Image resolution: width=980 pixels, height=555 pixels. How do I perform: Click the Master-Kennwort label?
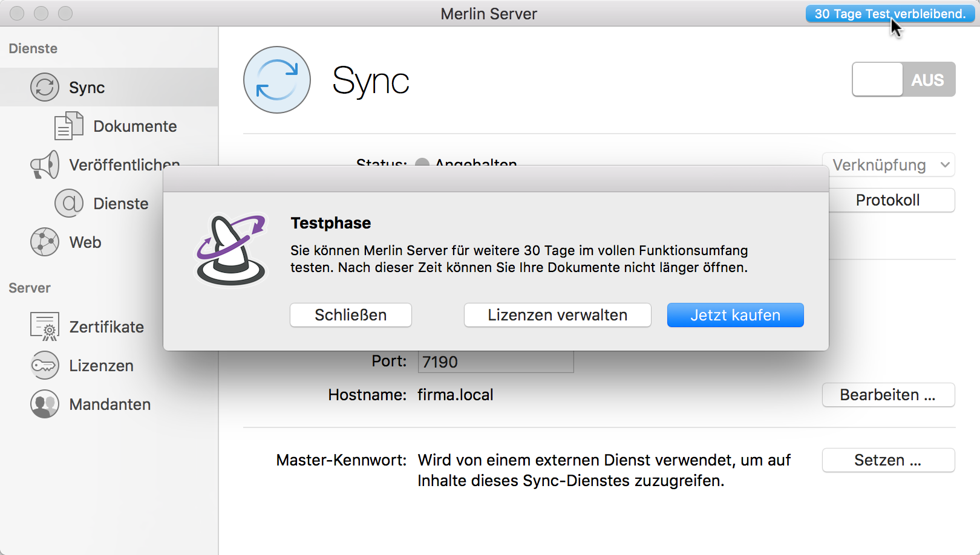pyautogui.click(x=341, y=460)
